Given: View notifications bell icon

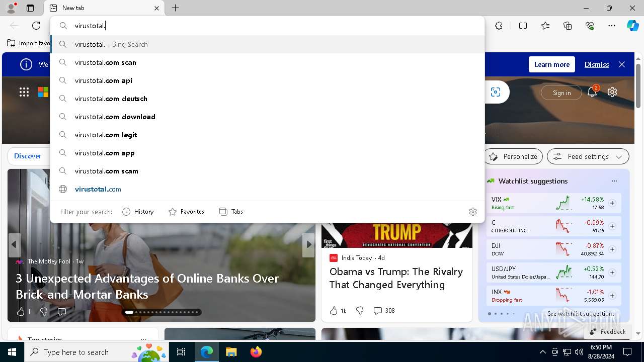Looking at the screenshot, I should click(592, 92).
